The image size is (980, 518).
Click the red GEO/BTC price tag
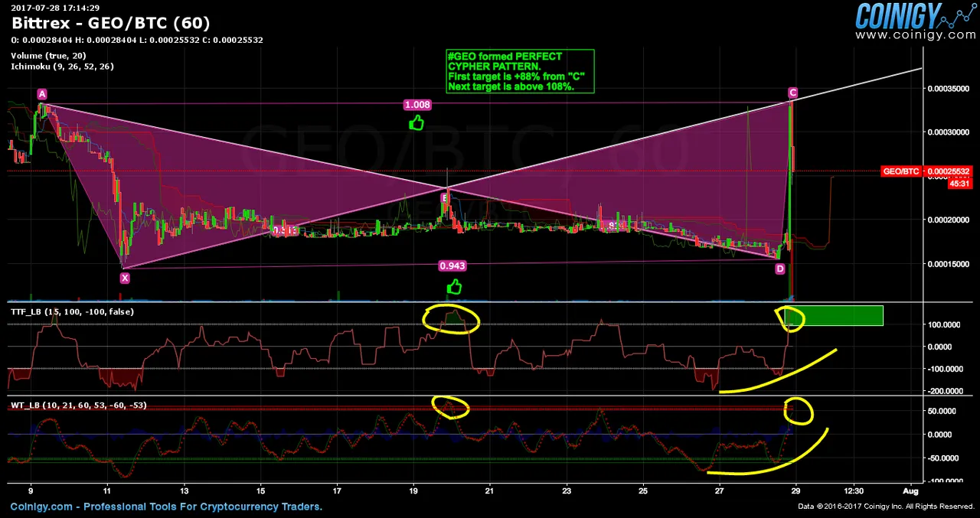tap(901, 171)
